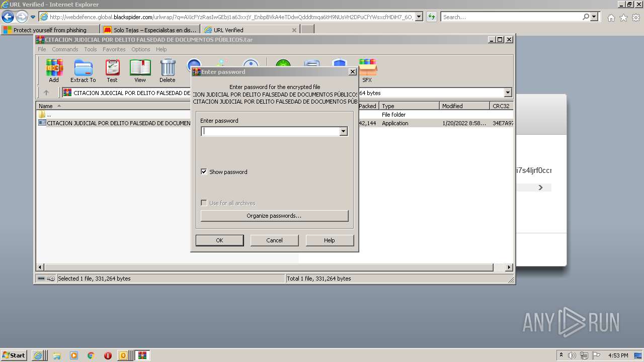Close the URL Verified tab
Viewport: 644px width, 362px height.
click(294, 30)
